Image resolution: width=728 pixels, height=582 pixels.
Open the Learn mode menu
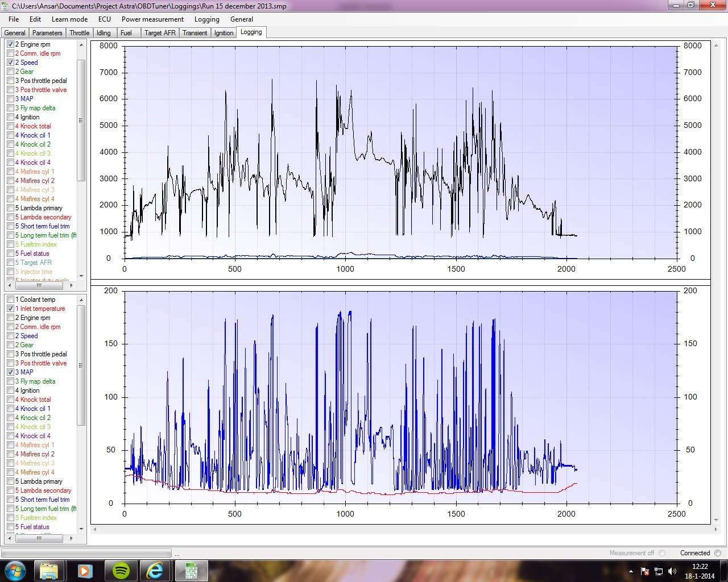click(x=70, y=19)
